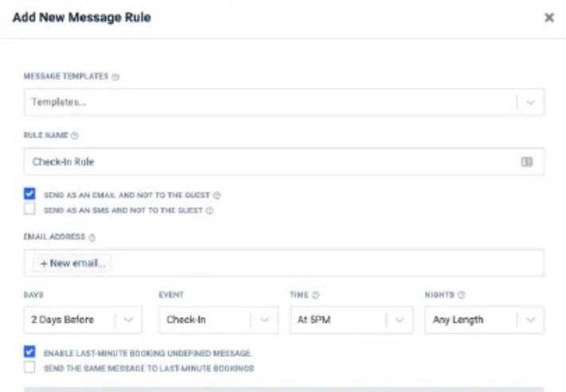Check Send as an SMS and not to the guest
Screen dimensions: 566x392
(x=29, y=209)
